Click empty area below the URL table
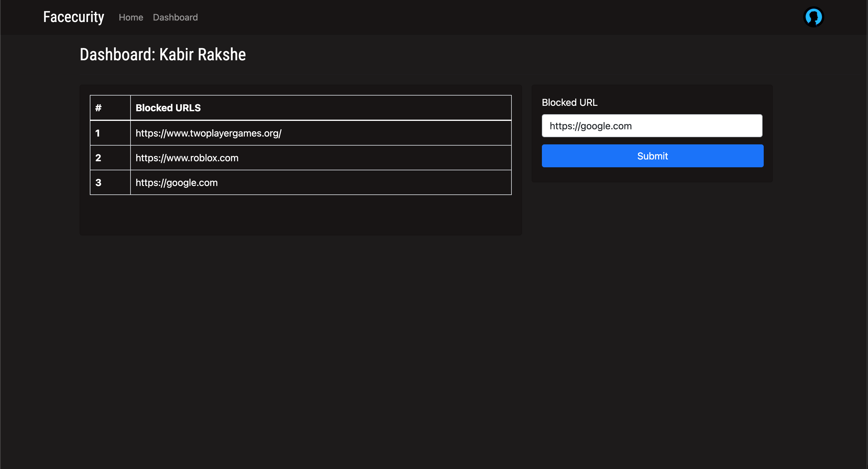Viewport: 868px width, 469px height. coord(300,215)
